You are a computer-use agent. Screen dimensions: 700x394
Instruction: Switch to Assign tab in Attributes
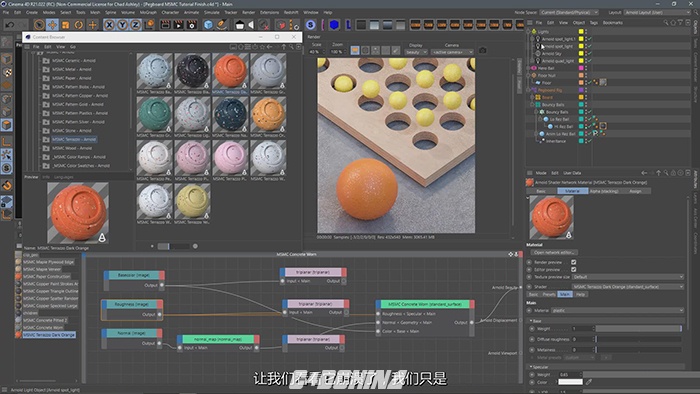pos(635,191)
